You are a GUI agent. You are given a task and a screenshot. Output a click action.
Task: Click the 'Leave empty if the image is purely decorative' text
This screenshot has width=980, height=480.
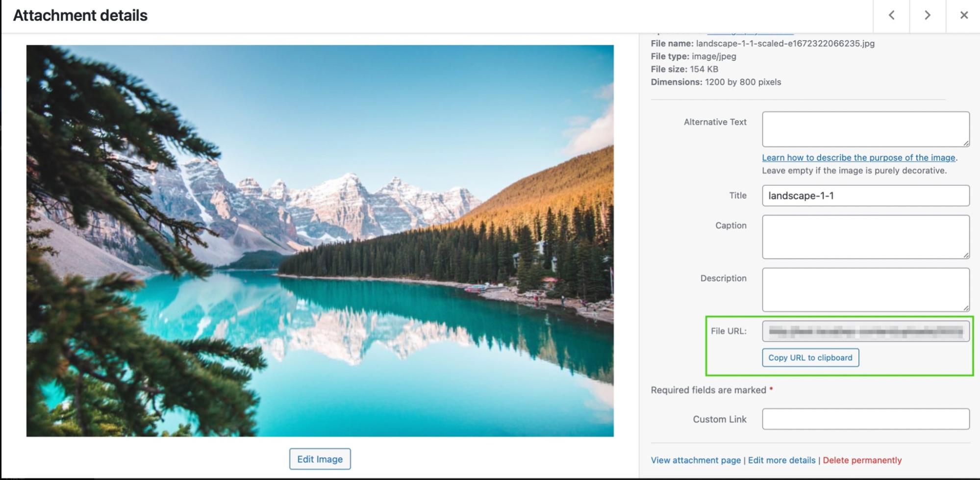point(854,171)
